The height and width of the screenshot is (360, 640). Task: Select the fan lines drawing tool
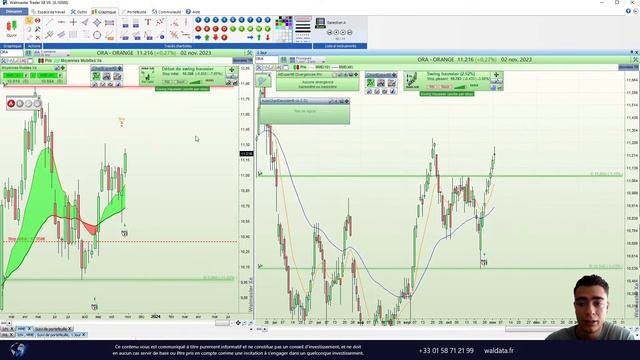(x=85, y=22)
